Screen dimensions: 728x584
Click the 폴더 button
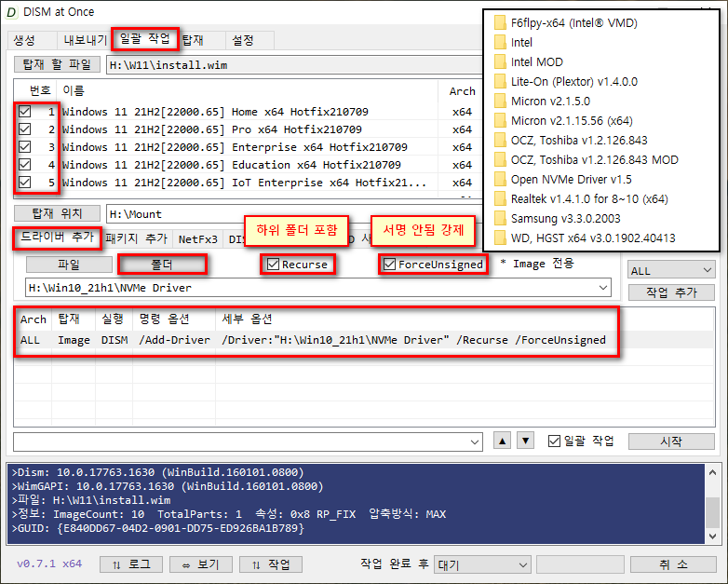point(162,265)
